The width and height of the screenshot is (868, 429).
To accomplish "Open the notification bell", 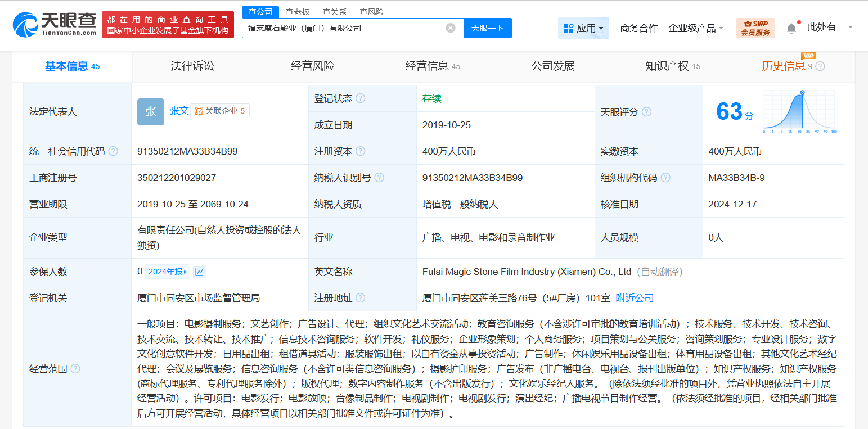I will coord(791,28).
